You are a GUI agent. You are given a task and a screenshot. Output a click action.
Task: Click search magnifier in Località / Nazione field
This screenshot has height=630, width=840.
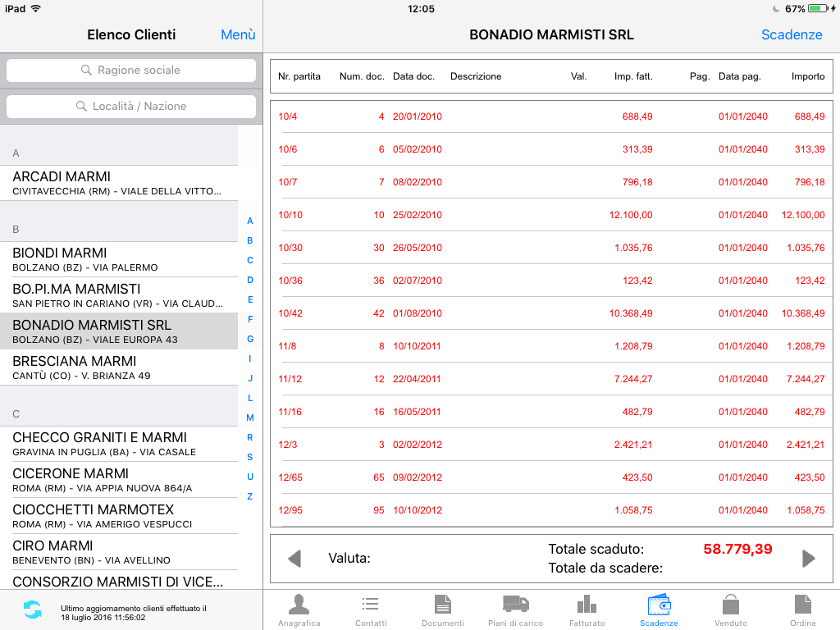81,106
